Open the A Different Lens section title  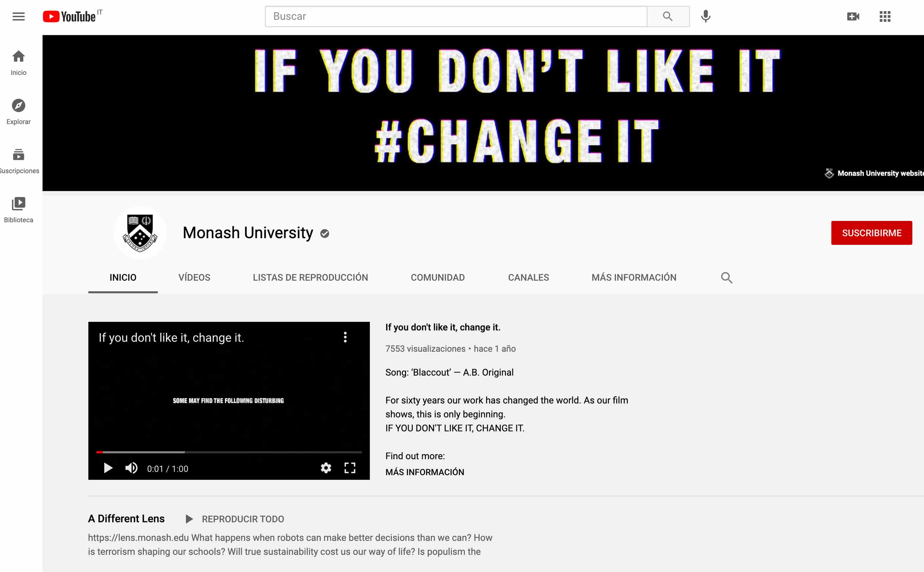pos(126,519)
